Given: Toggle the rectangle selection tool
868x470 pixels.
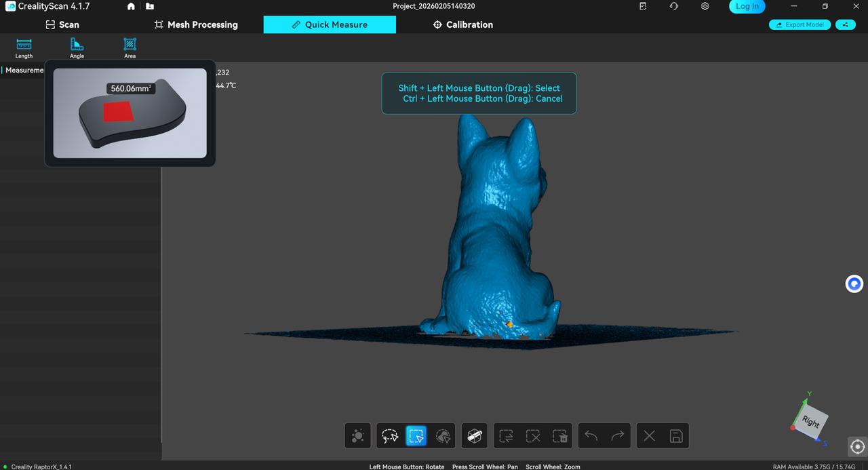Looking at the screenshot, I should pyautogui.click(x=416, y=436).
